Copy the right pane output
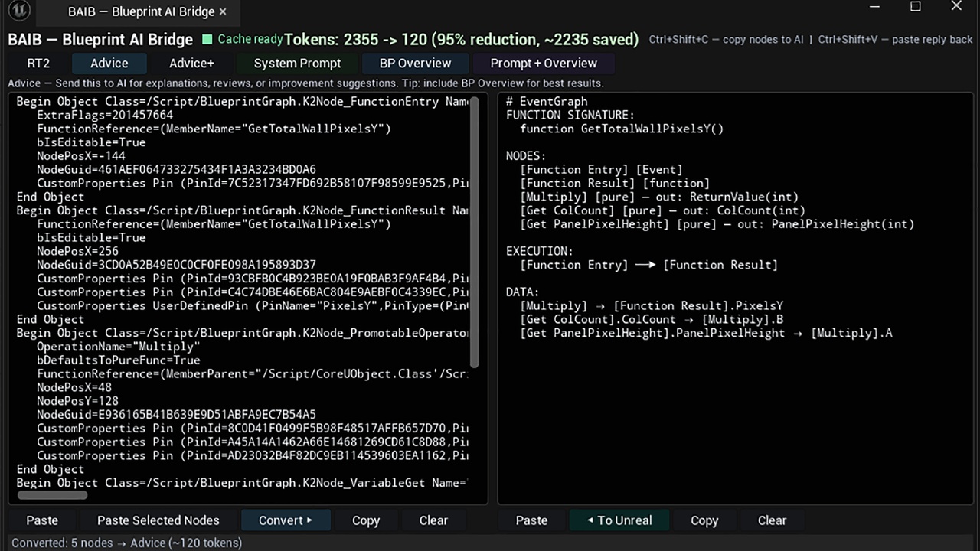980x551 pixels. coord(704,520)
